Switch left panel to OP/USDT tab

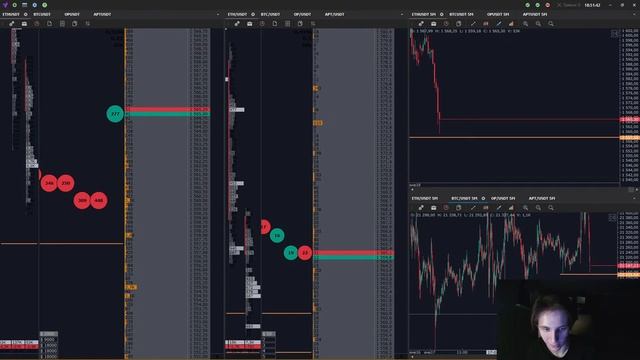click(72, 14)
